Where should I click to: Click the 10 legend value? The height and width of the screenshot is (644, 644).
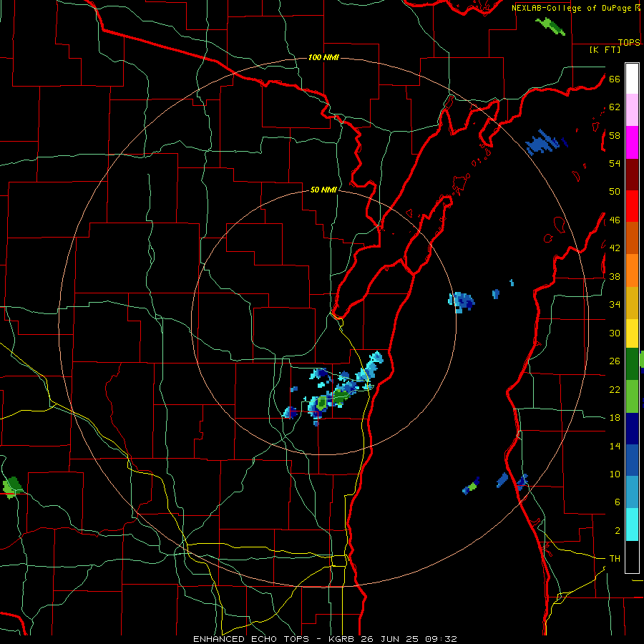coord(615,474)
